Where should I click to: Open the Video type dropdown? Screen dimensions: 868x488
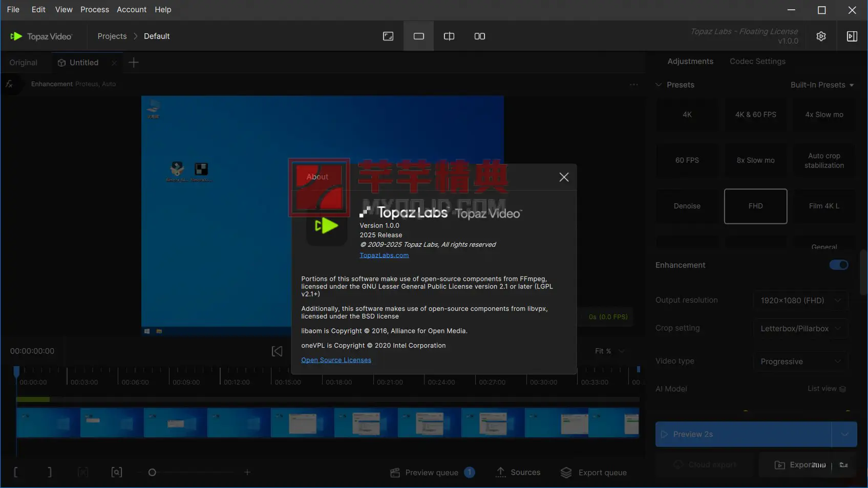point(800,362)
